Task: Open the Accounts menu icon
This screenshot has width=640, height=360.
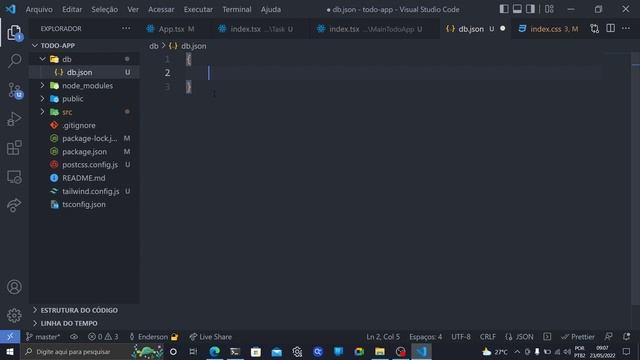Action: (x=14, y=287)
